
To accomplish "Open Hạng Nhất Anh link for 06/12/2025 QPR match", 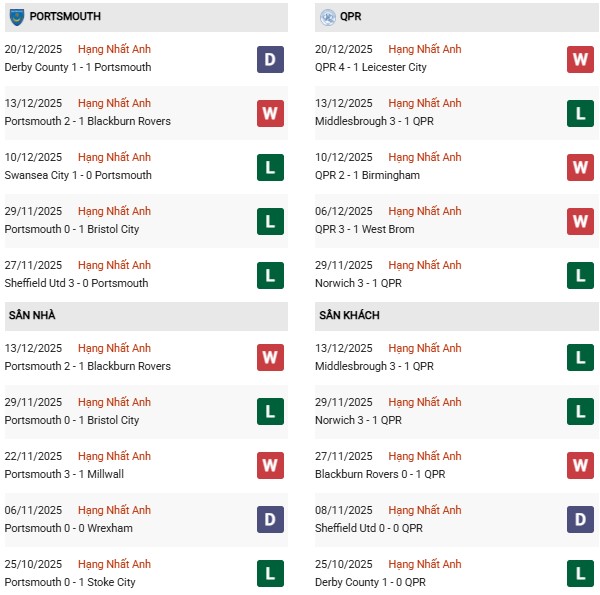I will pos(425,211).
